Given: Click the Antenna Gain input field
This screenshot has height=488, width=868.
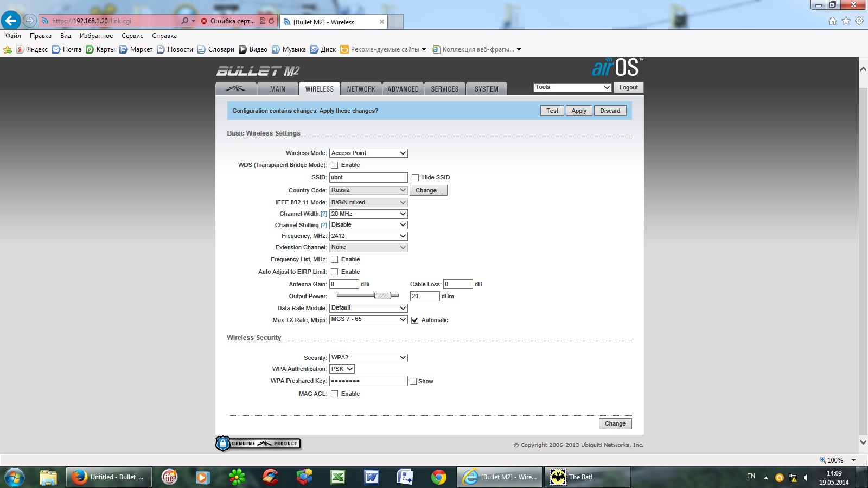Looking at the screenshot, I should click(344, 284).
